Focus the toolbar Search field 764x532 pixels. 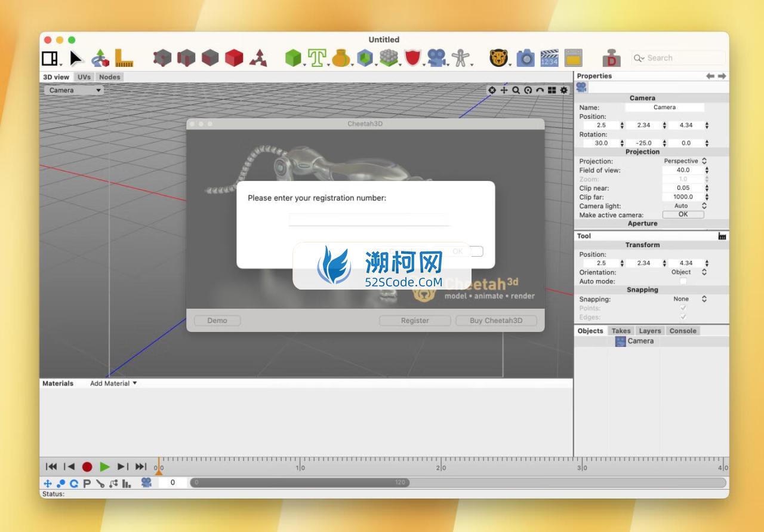tap(678, 58)
